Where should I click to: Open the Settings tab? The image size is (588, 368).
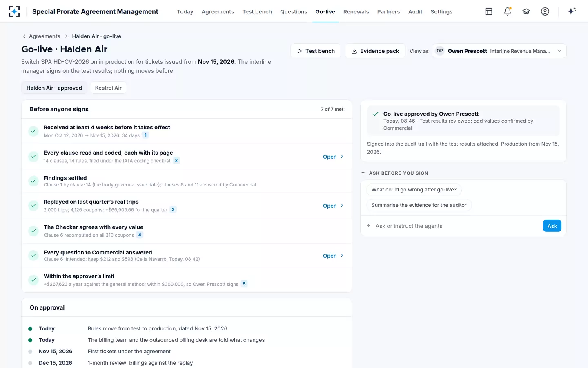[x=441, y=11]
